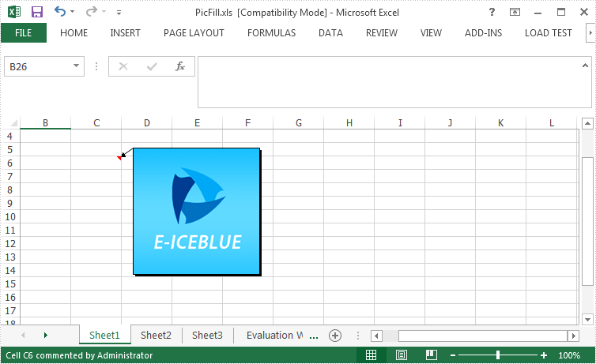Viewport: 596px width, 364px height.
Task: Open the FORMULAS tab
Action: pyautogui.click(x=271, y=33)
